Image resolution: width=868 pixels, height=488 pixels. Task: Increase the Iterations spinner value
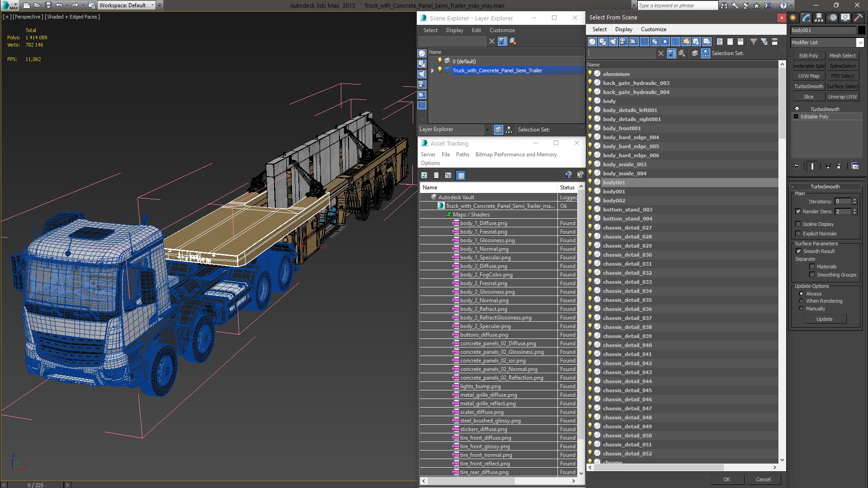pyautogui.click(x=855, y=200)
